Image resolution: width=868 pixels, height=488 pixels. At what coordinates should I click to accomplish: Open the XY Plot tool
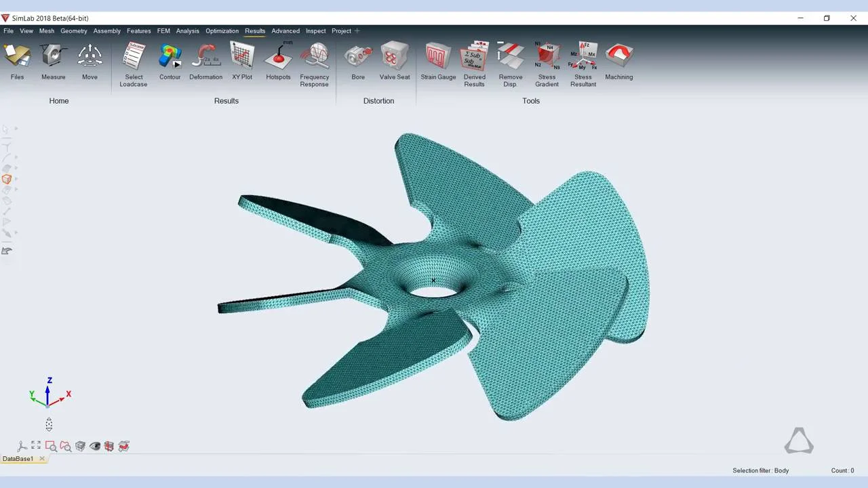[x=242, y=57]
